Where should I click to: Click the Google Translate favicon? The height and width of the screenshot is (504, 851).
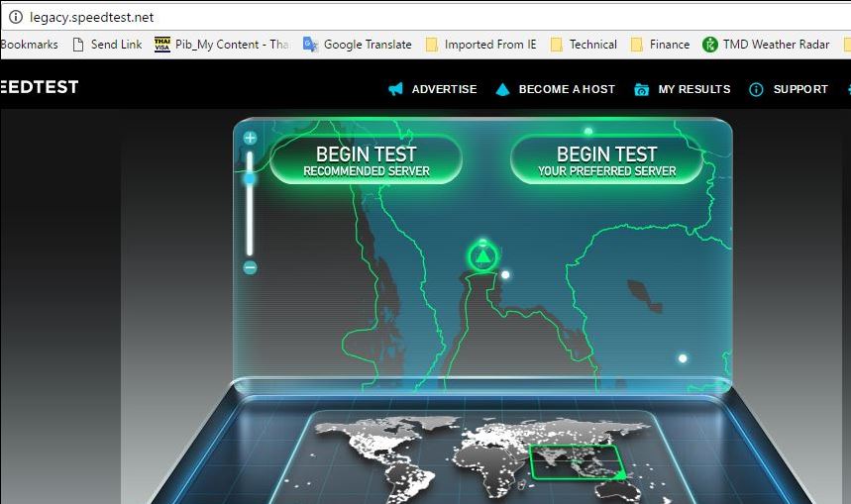pyautogui.click(x=310, y=45)
